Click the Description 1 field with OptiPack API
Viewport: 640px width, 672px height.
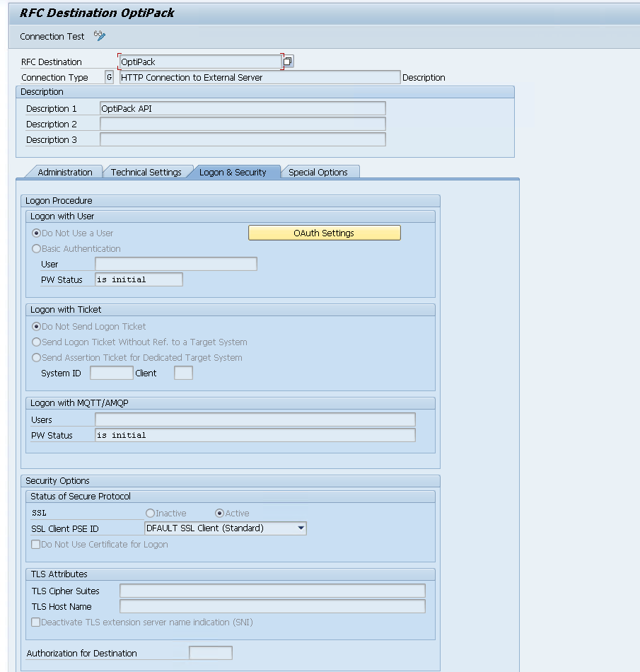(x=243, y=108)
